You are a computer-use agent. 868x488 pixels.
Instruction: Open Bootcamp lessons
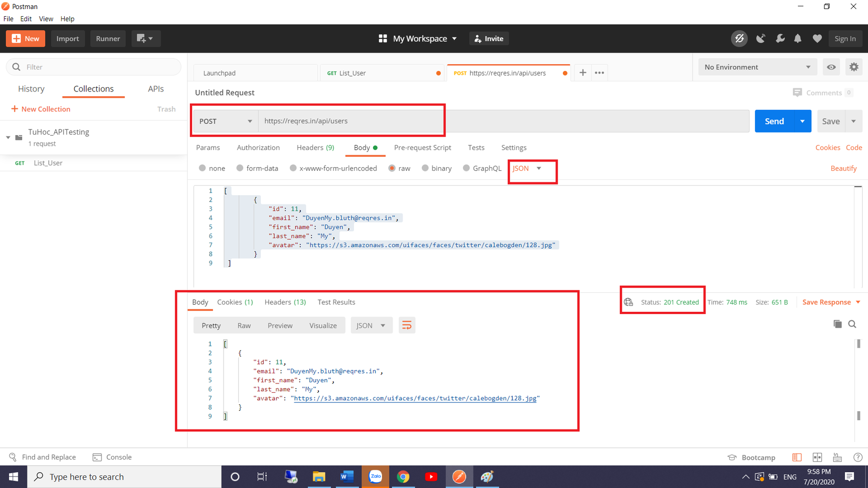click(751, 457)
